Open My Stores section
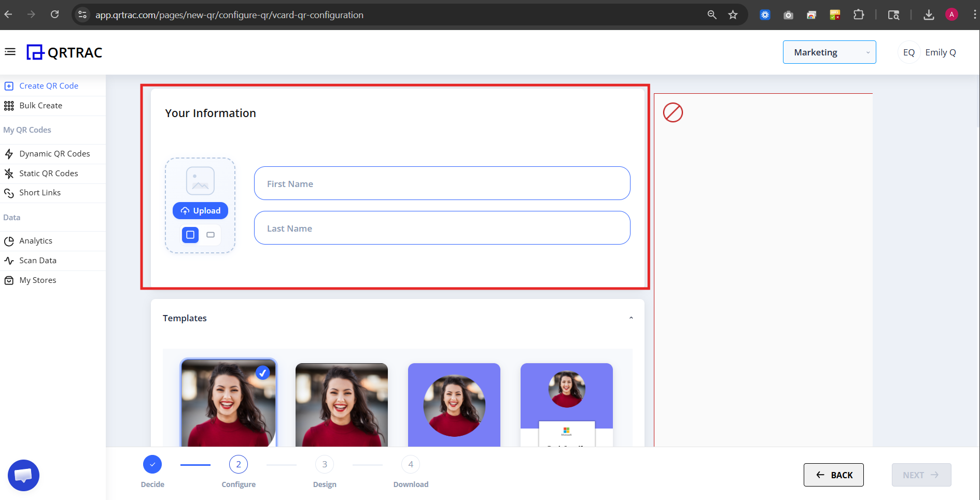The width and height of the screenshot is (980, 500). click(37, 280)
